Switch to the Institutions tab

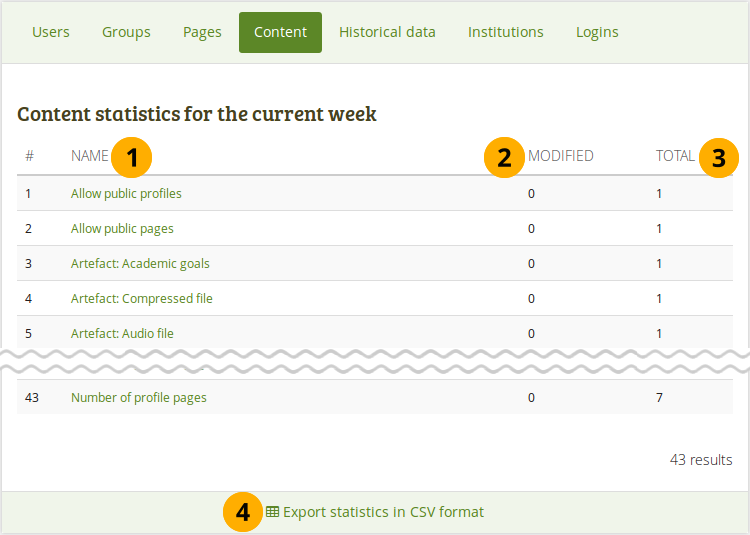click(x=505, y=32)
